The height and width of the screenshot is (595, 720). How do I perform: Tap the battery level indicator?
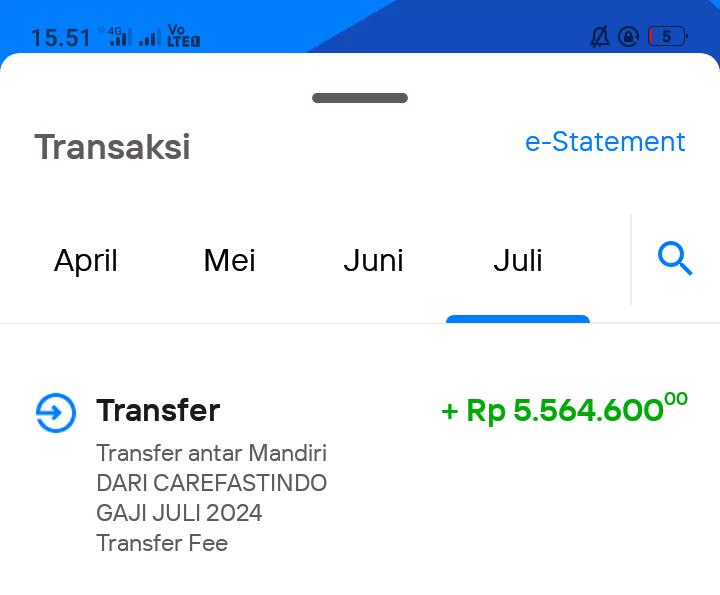[668, 36]
